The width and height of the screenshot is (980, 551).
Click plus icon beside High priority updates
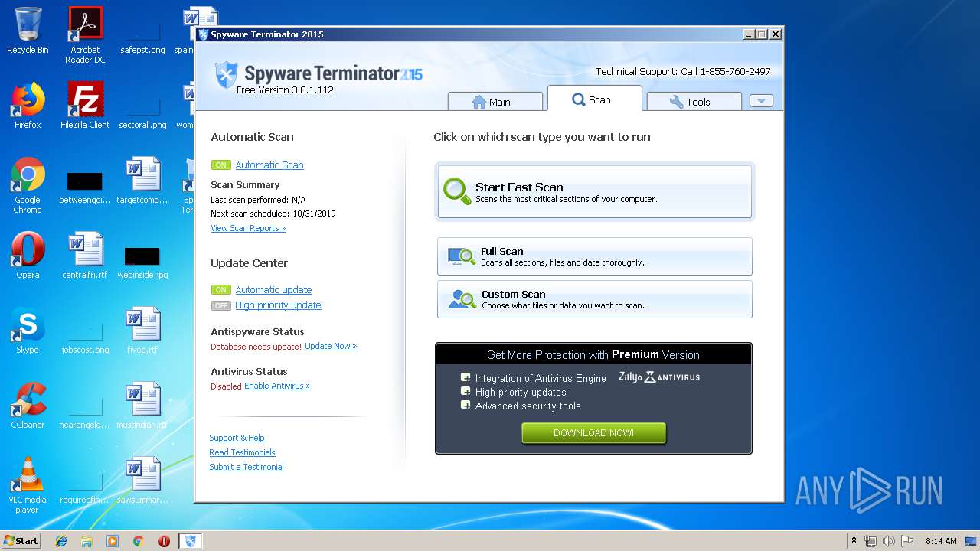465,391
